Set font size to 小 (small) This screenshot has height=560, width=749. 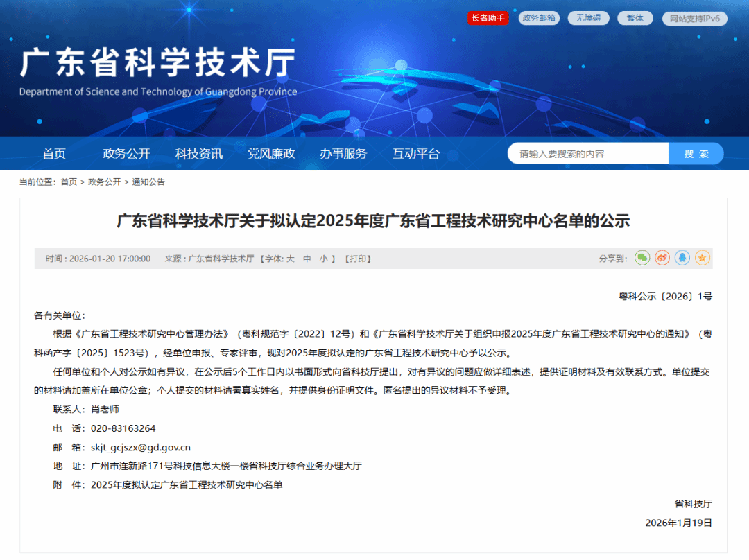coord(323,259)
